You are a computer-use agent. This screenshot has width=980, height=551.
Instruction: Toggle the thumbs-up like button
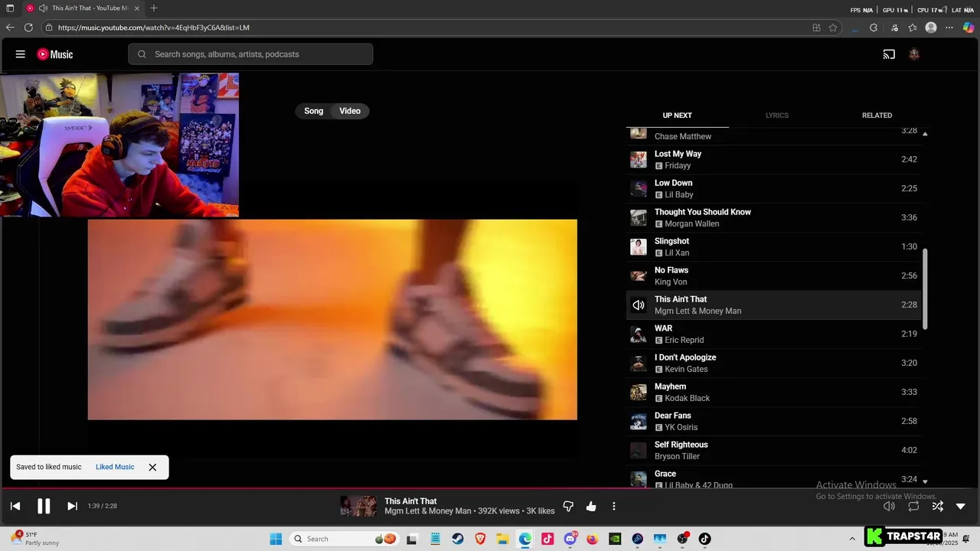pos(591,506)
